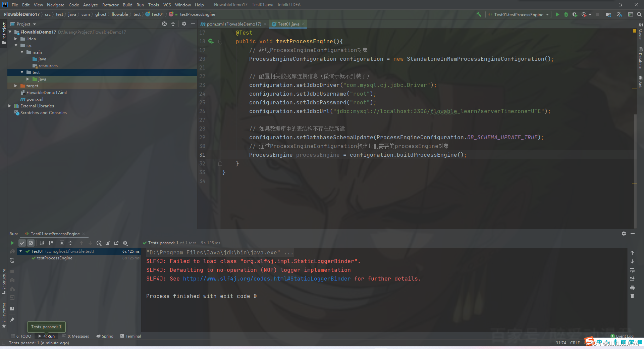Image resolution: width=644 pixels, height=349 pixels.
Task: Open the Spring tool window tab
Action: coord(105,336)
